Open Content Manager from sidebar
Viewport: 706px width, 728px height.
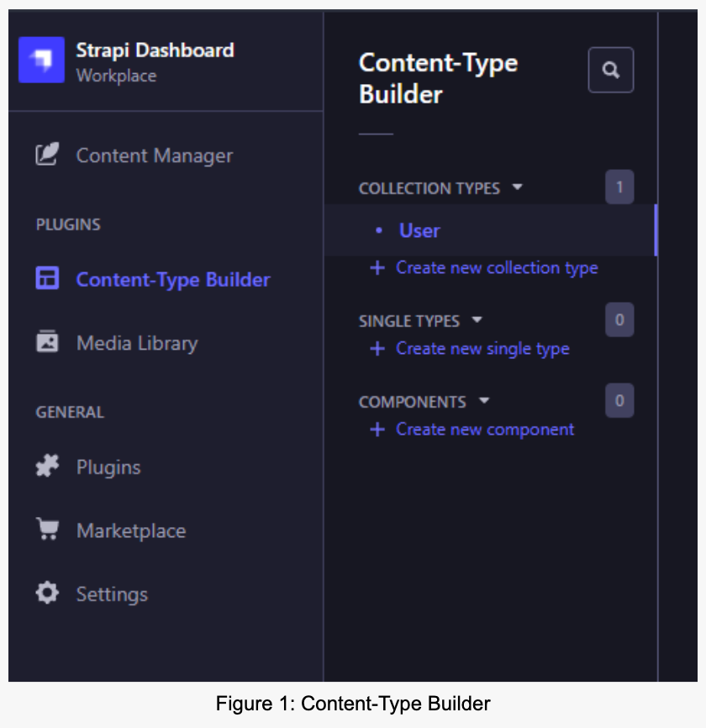click(x=155, y=156)
